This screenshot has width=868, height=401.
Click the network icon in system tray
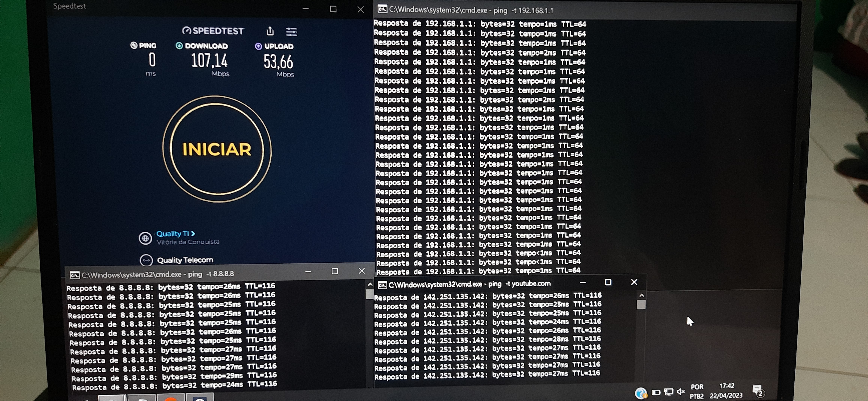pos(668,392)
